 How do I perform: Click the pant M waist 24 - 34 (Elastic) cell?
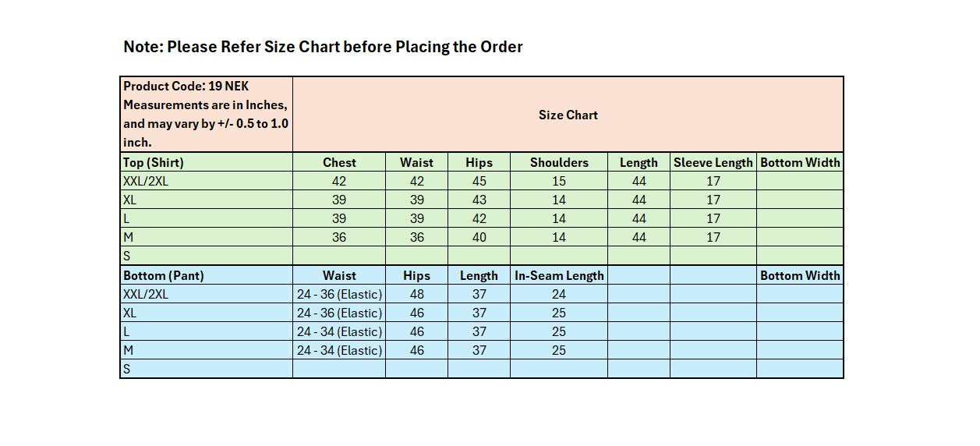pyautogui.click(x=339, y=350)
